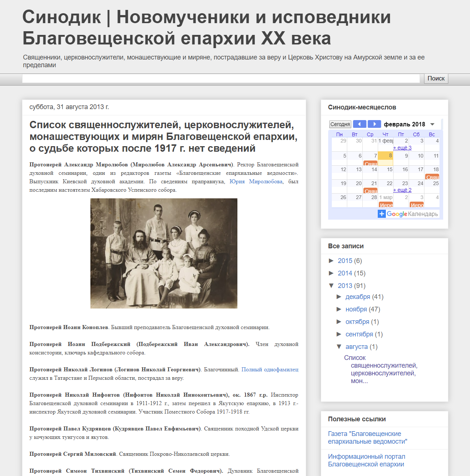This screenshot has width=470, height=476.
Task: Click the Сегодня button in calendar
Action: [x=340, y=124]
